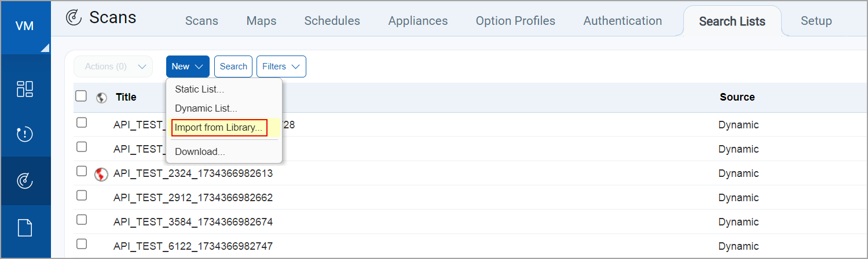The width and height of the screenshot is (868, 259).
Task: Click the globe icon in table header
Action: 101,98
